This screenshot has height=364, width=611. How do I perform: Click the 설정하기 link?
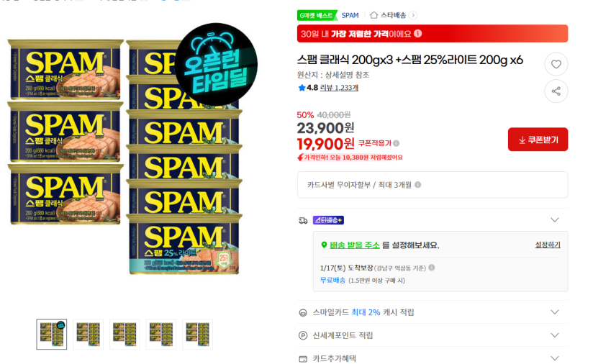pos(548,245)
